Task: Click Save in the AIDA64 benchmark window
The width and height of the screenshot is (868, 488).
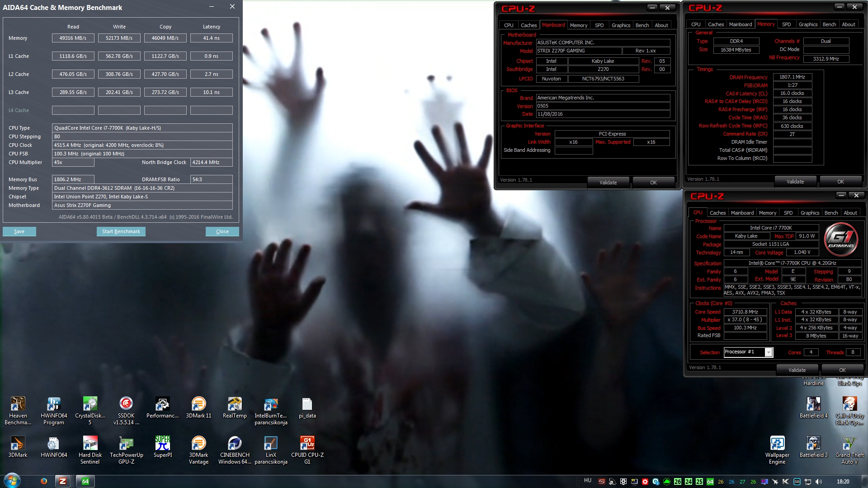Action: [x=19, y=231]
